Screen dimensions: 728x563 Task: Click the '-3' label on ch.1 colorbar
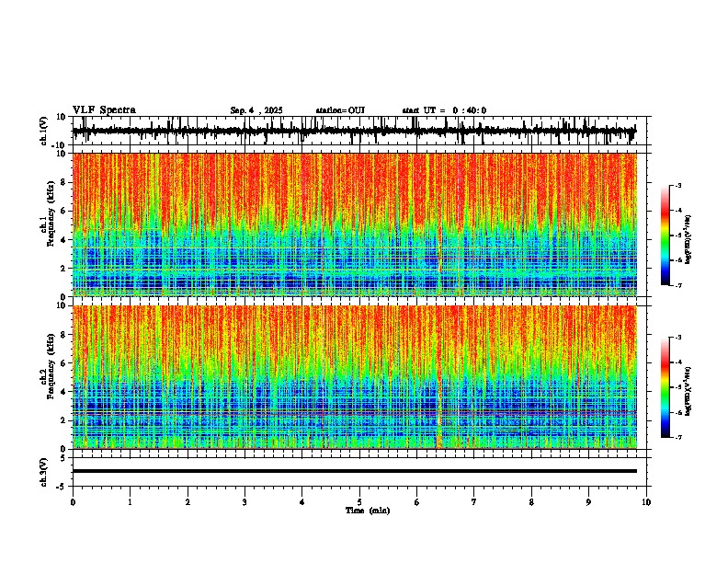click(678, 185)
